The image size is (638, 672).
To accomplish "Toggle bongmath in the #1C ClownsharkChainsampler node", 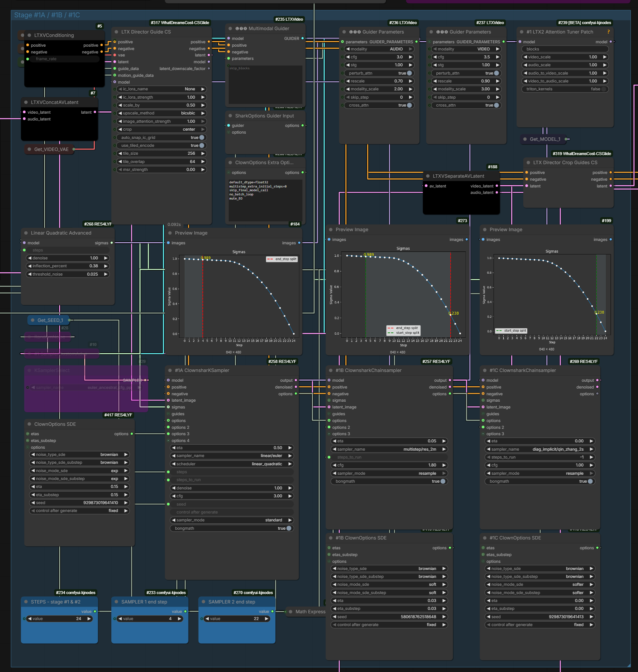I will (x=540, y=482).
